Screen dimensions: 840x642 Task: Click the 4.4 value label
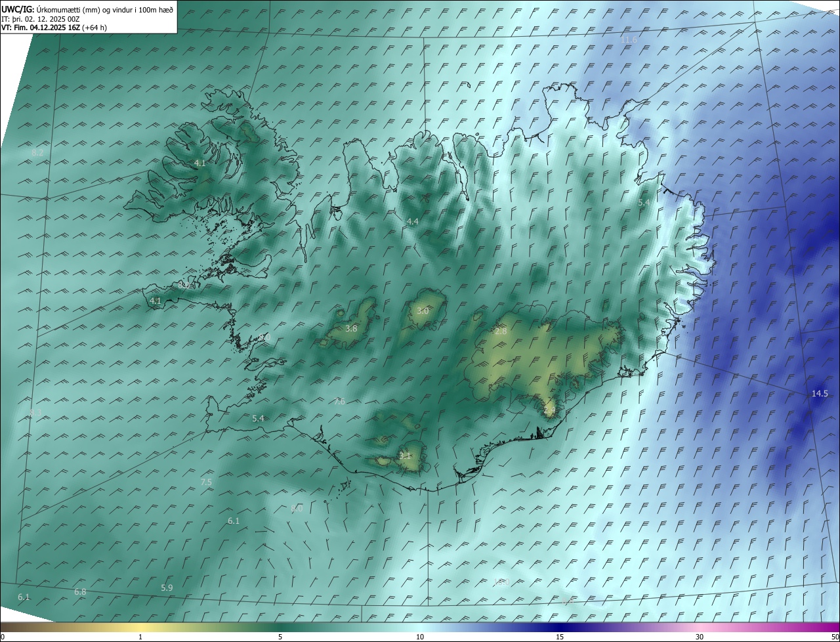pos(412,222)
